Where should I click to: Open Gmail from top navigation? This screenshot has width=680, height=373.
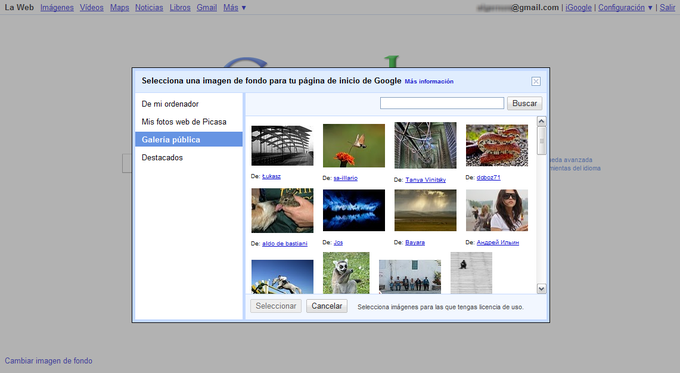click(206, 7)
